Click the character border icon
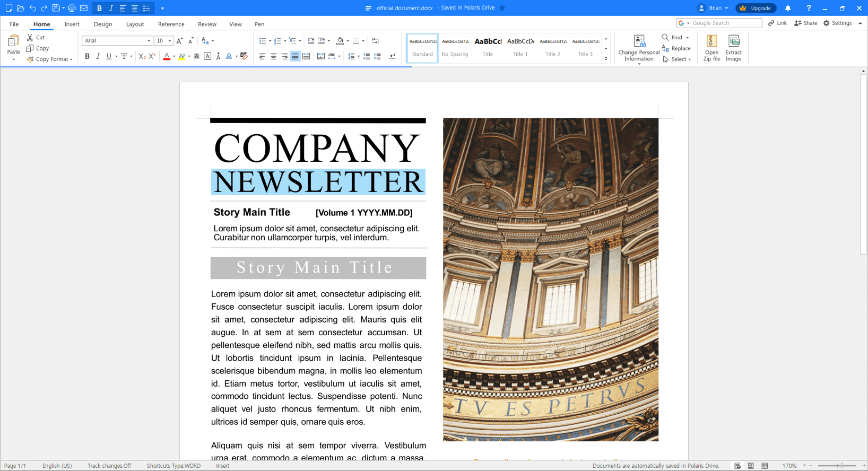868x471 pixels. 207,56
